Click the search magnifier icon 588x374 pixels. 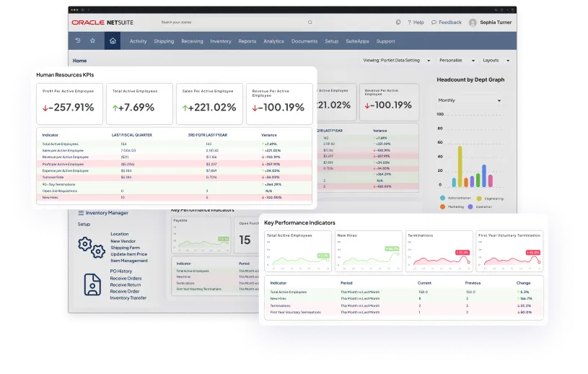click(310, 22)
